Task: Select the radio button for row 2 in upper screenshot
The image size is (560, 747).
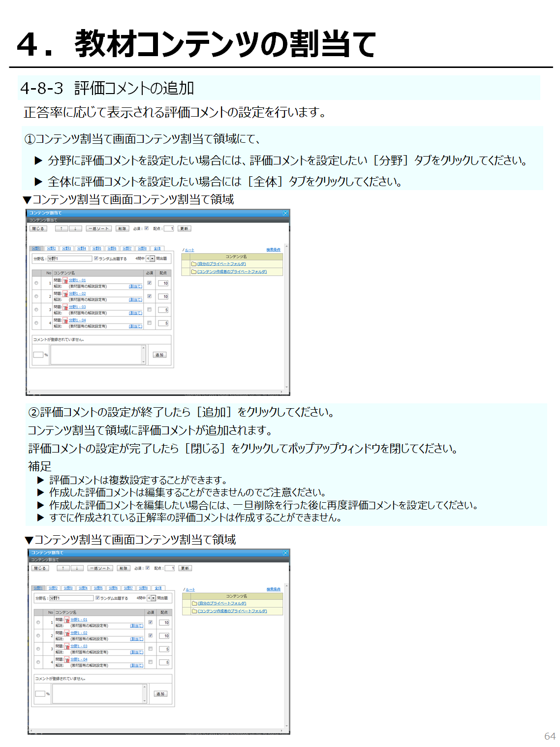Action: [x=36, y=296]
